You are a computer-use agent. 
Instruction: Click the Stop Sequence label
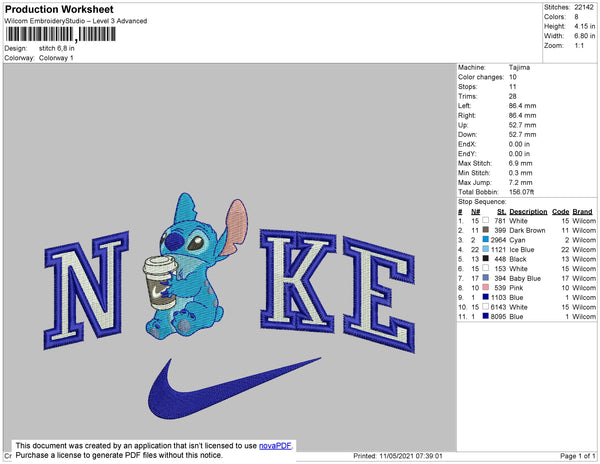(482, 202)
